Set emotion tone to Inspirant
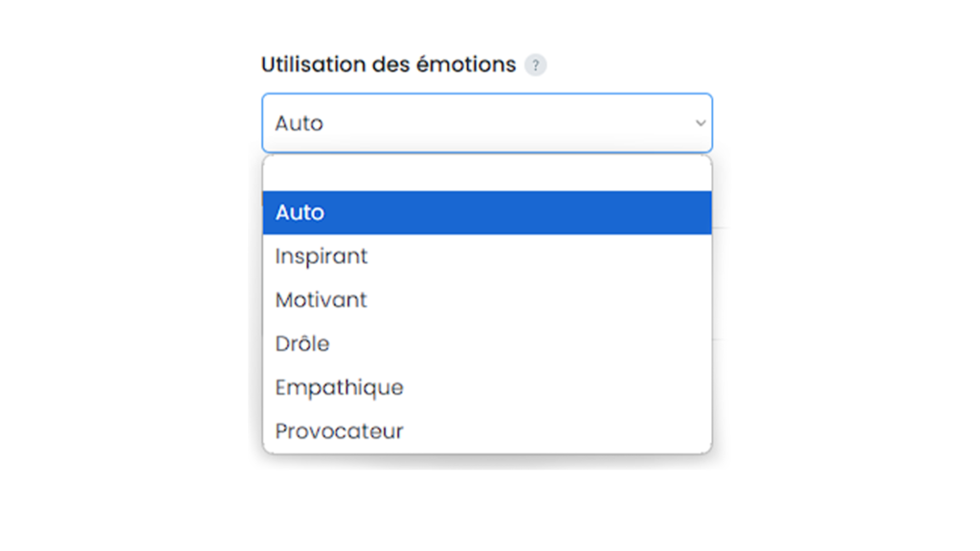 tap(487, 256)
